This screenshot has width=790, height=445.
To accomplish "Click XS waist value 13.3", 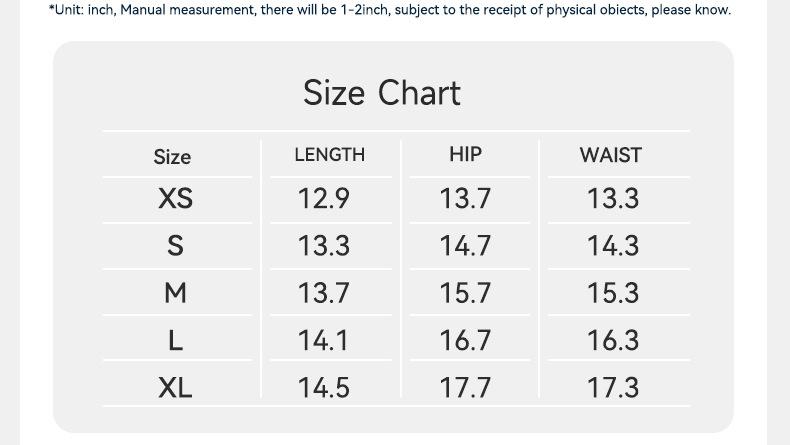I will [613, 198].
